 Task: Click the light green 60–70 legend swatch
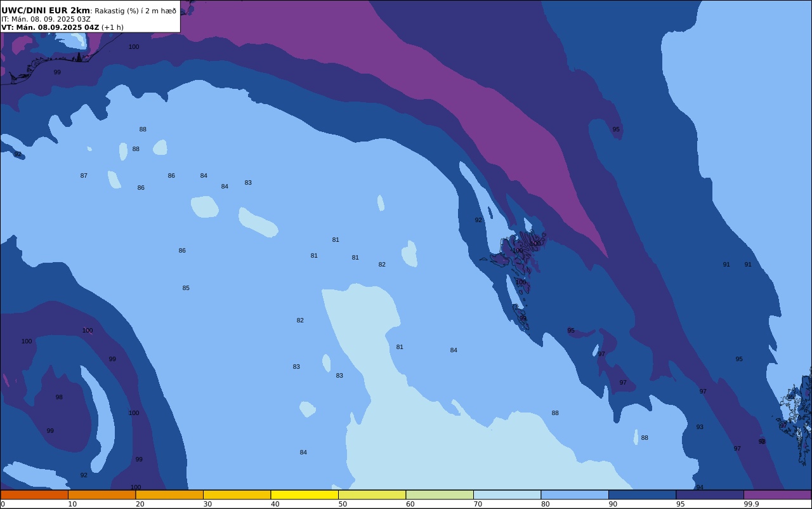pyautogui.click(x=440, y=494)
